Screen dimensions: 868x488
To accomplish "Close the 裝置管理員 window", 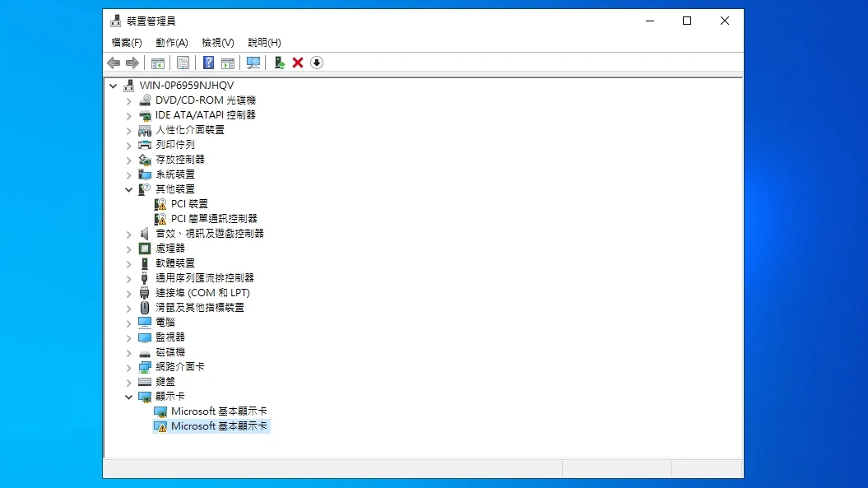I will (x=725, y=21).
